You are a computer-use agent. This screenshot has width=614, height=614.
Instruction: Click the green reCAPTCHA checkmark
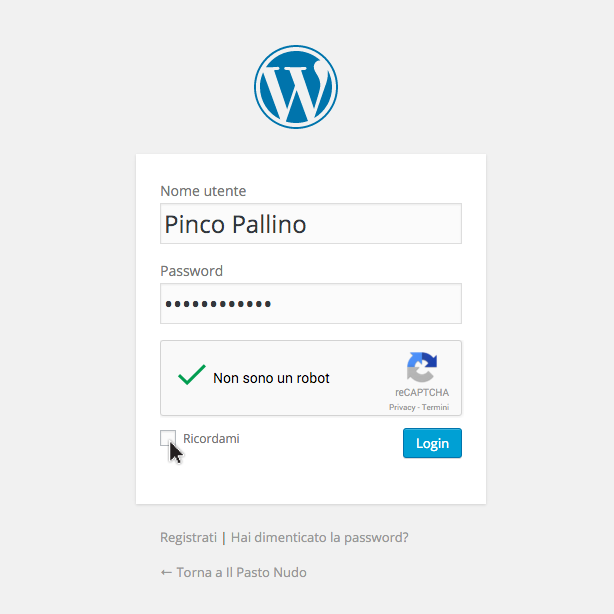[191, 374]
